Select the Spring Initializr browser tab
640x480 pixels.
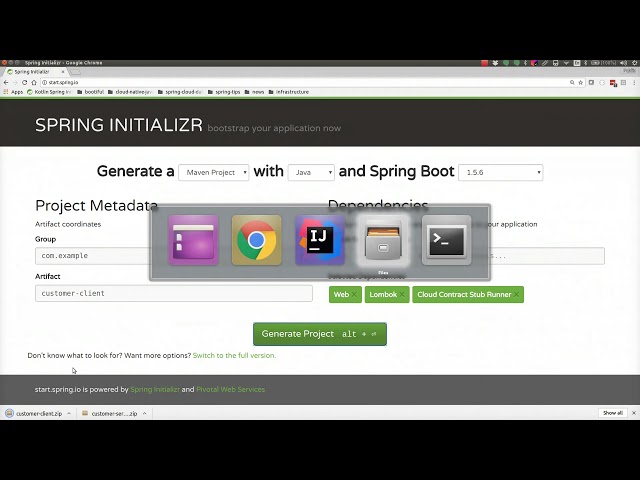(36, 72)
